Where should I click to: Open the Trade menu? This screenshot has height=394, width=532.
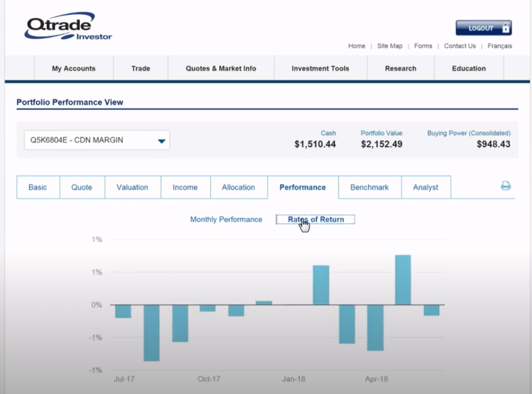[x=140, y=69]
